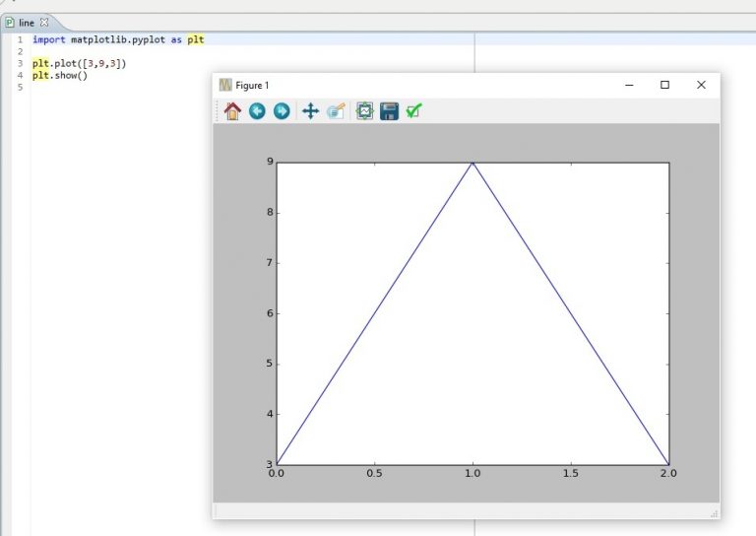Open figure options with the green checkmark
Image resolution: width=756 pixels, height=536 pixels.
coord(414,111)
